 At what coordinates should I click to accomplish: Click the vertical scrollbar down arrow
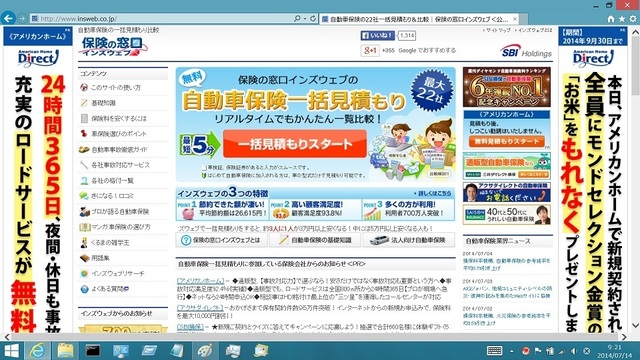point(635,326)
